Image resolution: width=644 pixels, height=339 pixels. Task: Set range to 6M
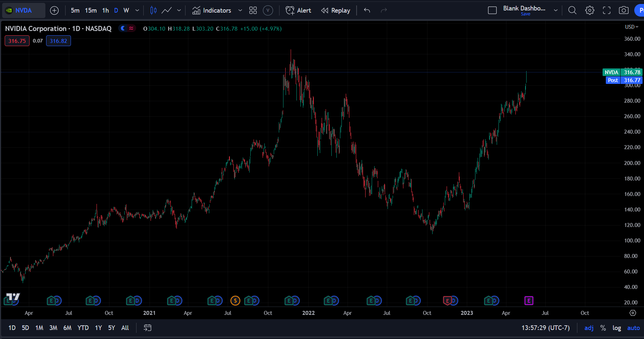coord(67,328)
